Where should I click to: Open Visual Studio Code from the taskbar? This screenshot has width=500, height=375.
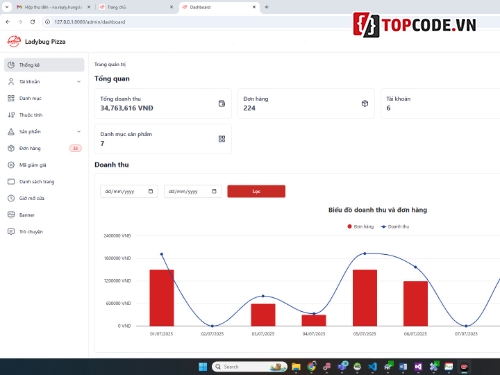point(372,367)
